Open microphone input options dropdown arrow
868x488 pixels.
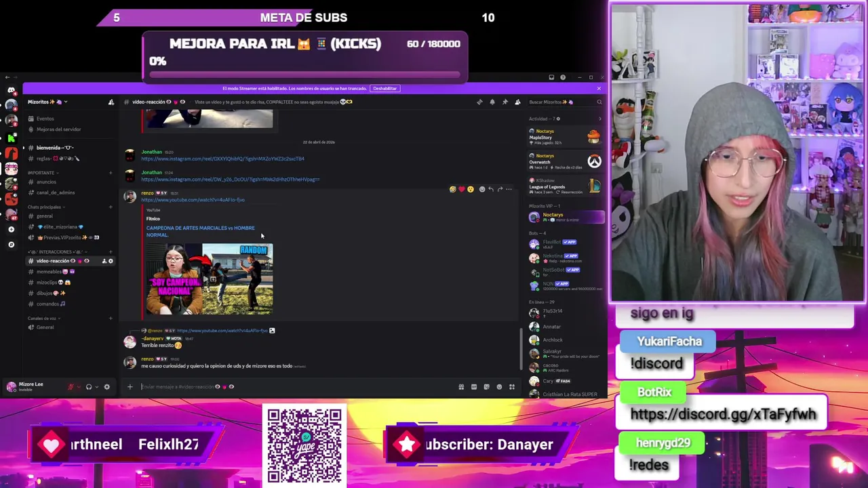point(79,387)
